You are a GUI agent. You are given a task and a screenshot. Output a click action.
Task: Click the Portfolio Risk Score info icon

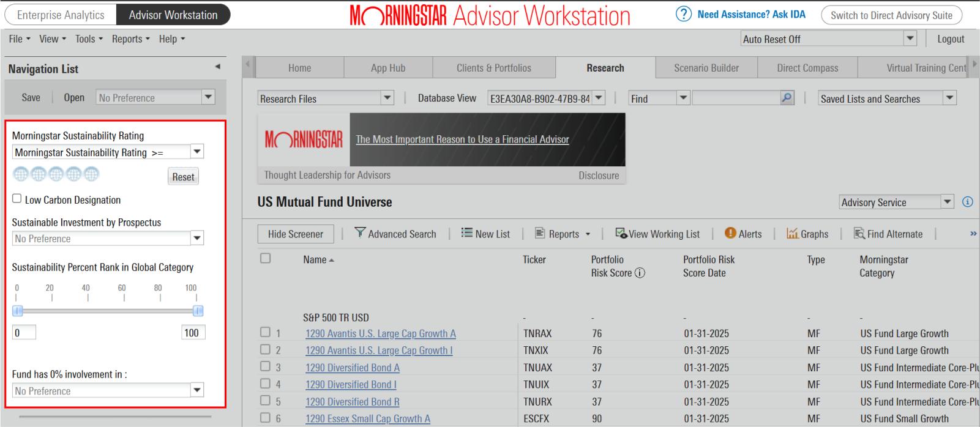click(x=640, y=273)
